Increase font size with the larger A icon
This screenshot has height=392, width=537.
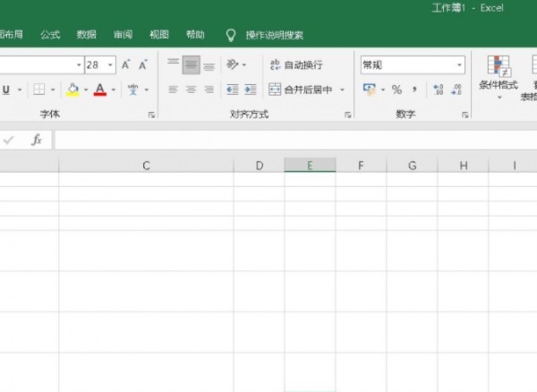coord(125,64)
